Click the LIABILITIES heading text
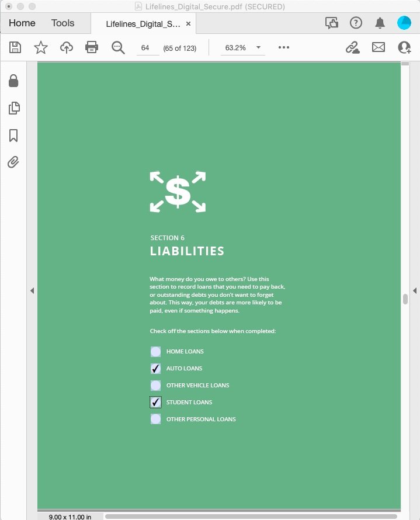 click(x=187, y=251)
